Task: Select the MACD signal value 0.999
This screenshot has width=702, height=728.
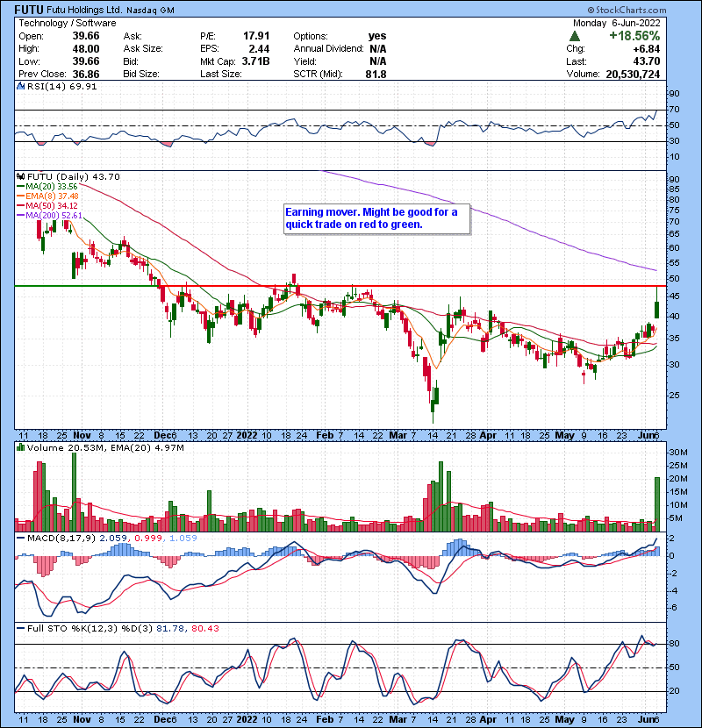Action: (x=148, y=539)
